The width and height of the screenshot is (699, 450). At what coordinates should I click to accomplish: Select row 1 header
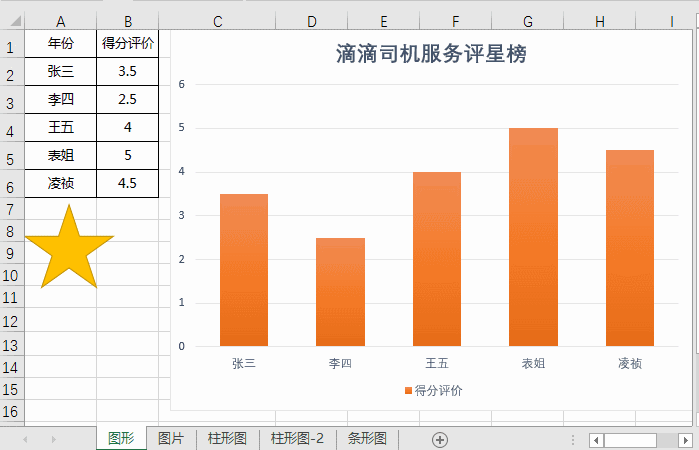point(11,45)
